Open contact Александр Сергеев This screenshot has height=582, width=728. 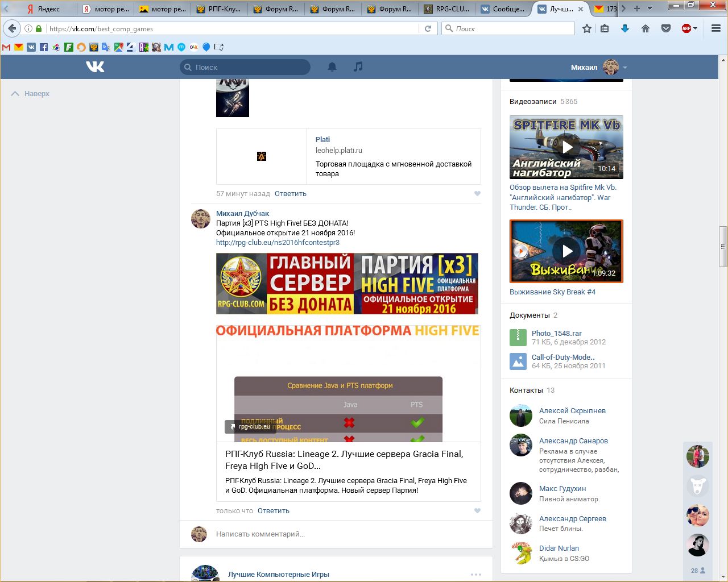(x=573, y=519)
